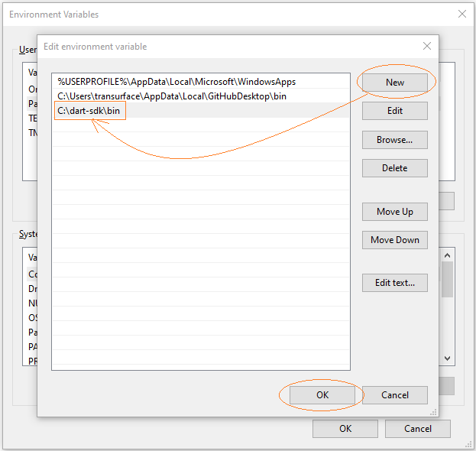Viewport: 476px width, 451px height.
Task: Cancel the Edit environment variable dialog
Action: pos(395,395)
